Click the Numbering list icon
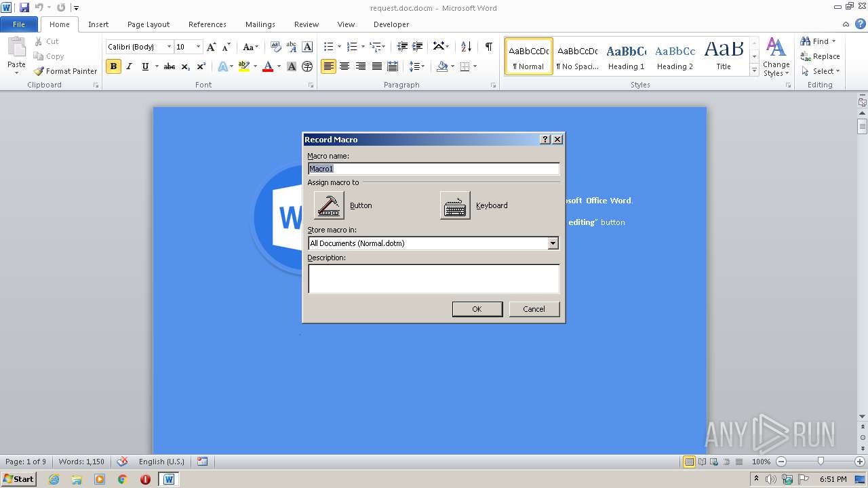868x488 pixels. 351,47
